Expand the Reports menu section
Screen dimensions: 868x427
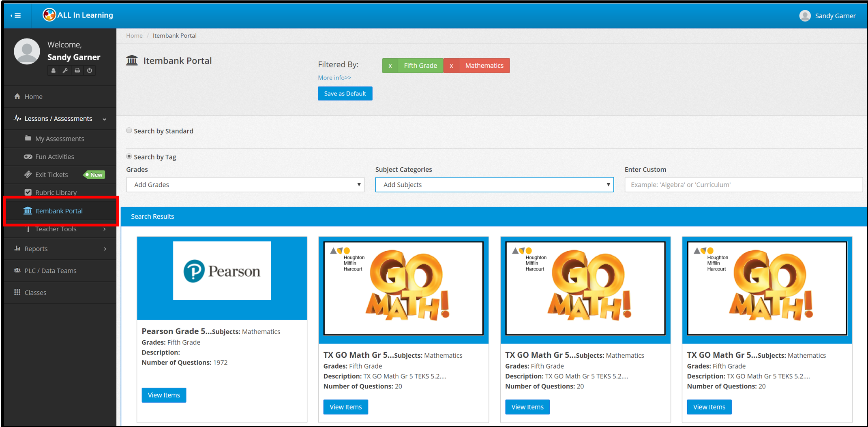[60, 249]
